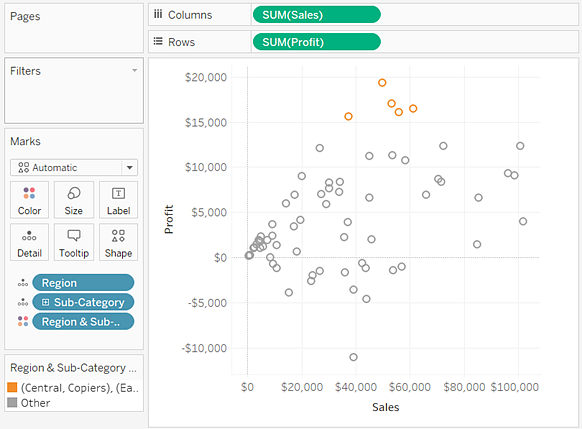Click the topmost orange mark in scatterplot

tap(382, 82)
